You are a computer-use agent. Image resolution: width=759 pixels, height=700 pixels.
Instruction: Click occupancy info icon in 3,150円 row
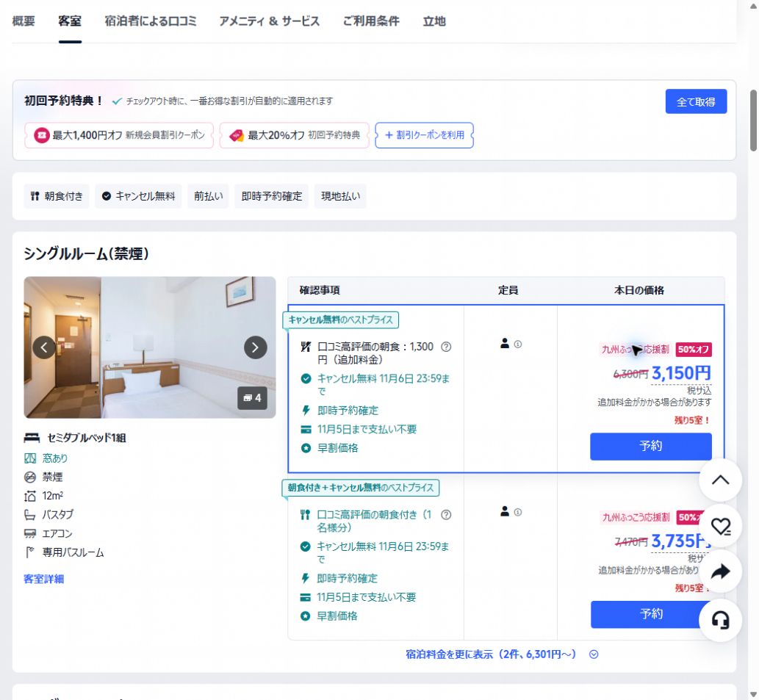(x=518, y=344)
